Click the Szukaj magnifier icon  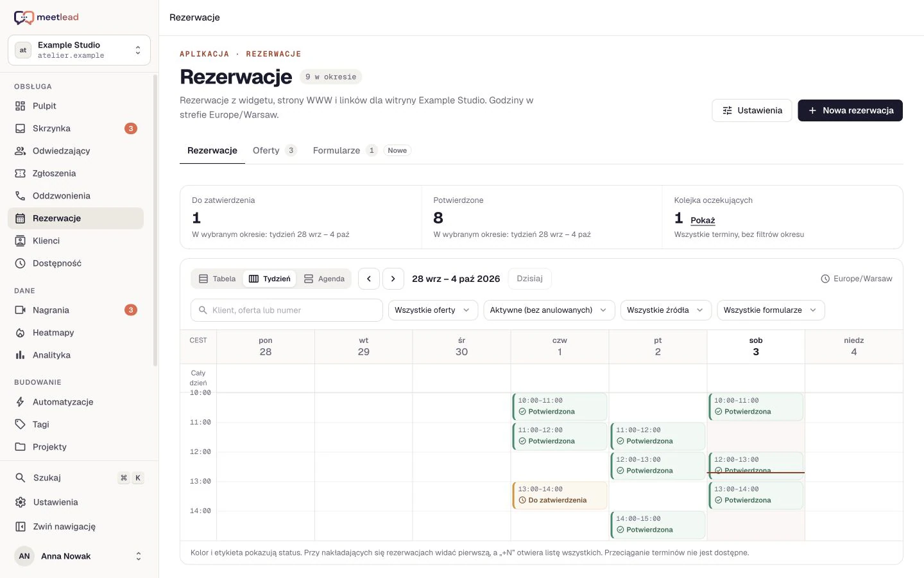(21, 478)
